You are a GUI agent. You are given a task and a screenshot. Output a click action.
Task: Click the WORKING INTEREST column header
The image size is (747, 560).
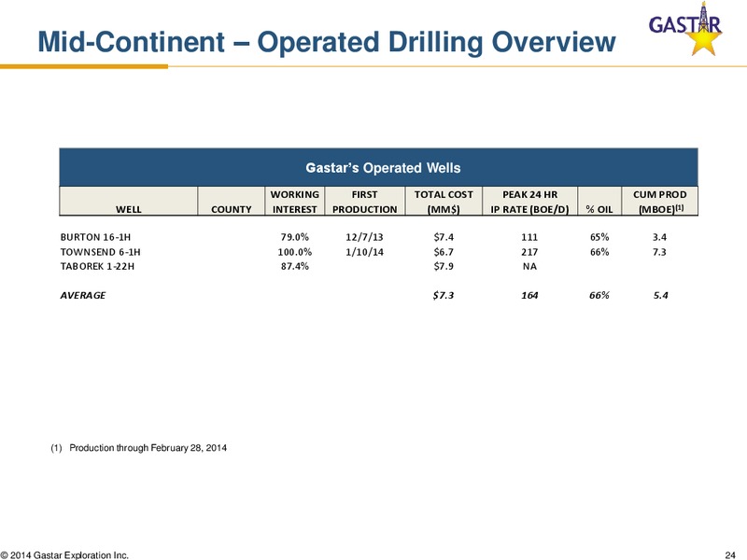pos(294,202)
